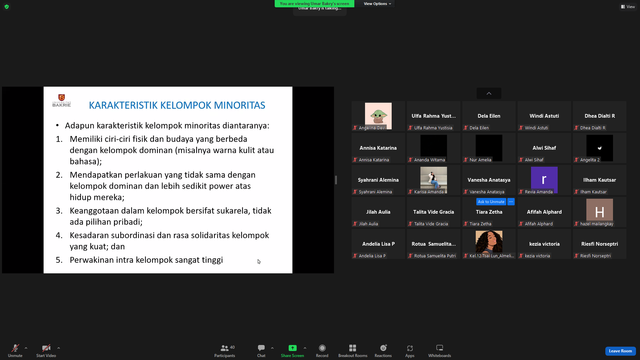Screen dimensions: 640x360
Task: Select Dhea Dialti R's tile
Action: point(600,116)
